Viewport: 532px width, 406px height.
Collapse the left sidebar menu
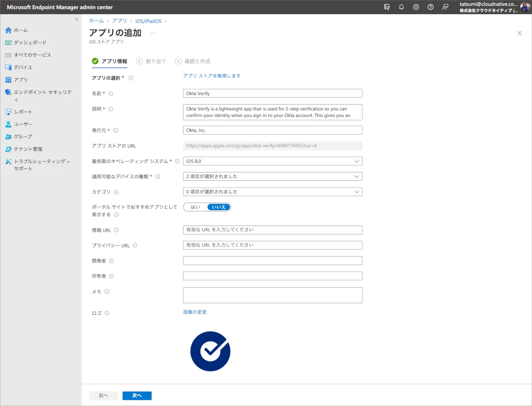[76, 20]
